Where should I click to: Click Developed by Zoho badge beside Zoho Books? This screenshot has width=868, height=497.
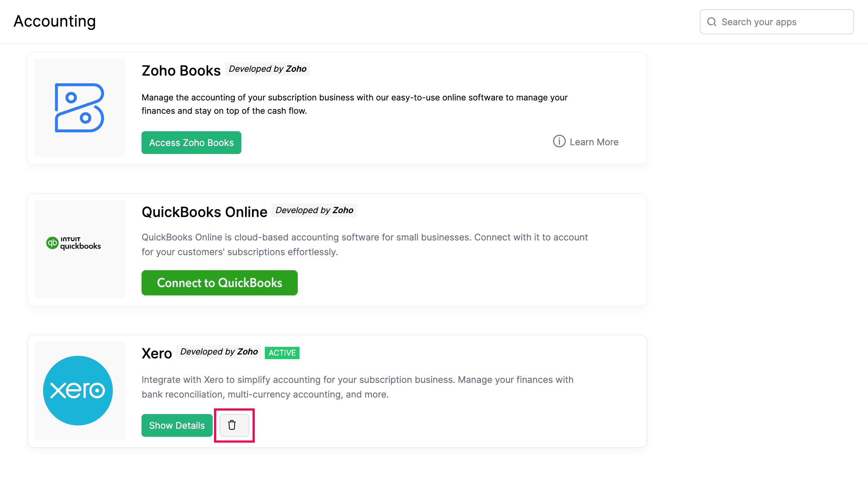click(x=268, y=69)
